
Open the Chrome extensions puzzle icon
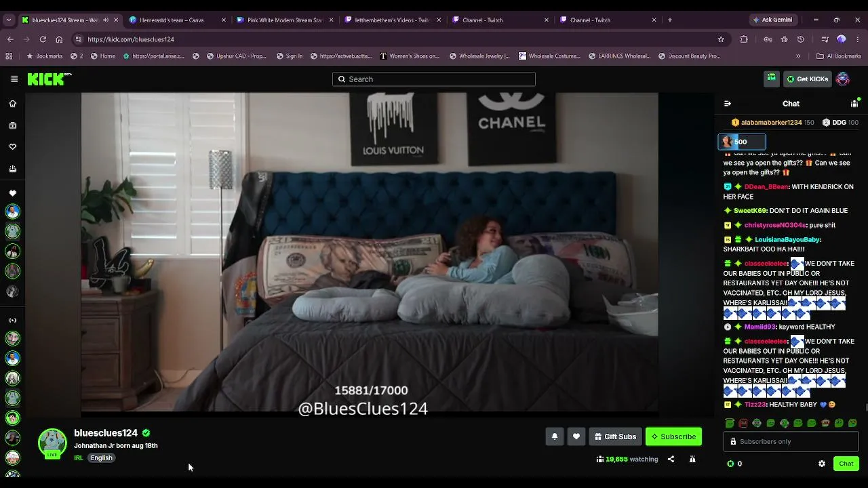click(x=744, y=39)
